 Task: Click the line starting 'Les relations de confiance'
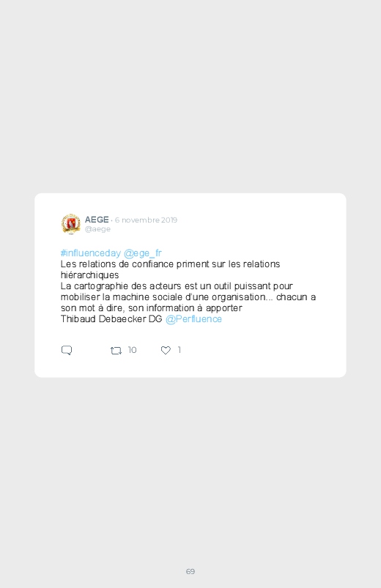[x=171, y=264]
